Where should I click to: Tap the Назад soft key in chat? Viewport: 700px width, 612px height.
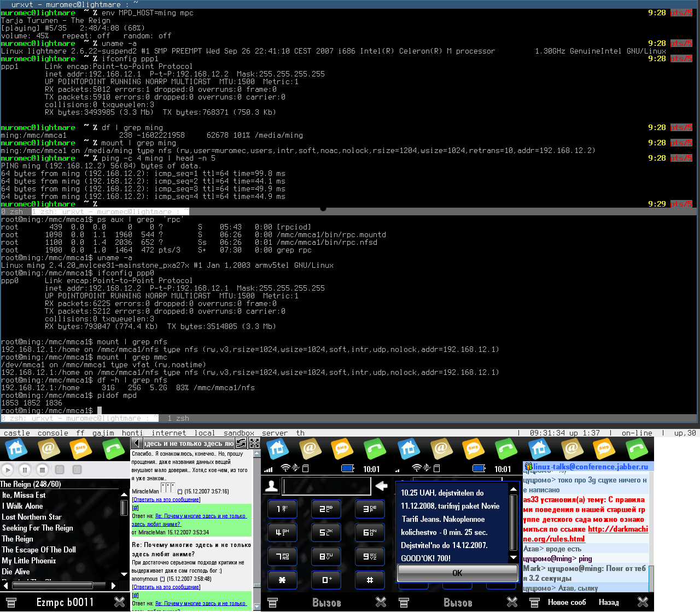pyautogui.click(x=609, y=602)
